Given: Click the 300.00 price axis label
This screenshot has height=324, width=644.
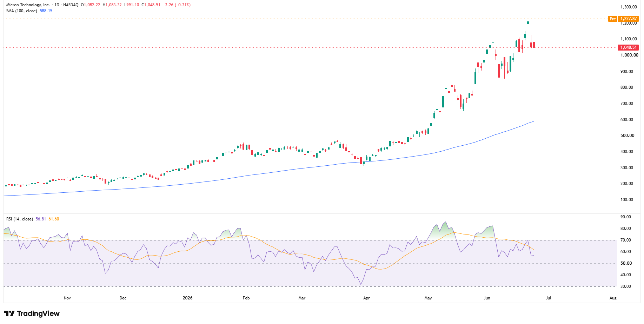Looking at the screenshot, I should (627, 168).
